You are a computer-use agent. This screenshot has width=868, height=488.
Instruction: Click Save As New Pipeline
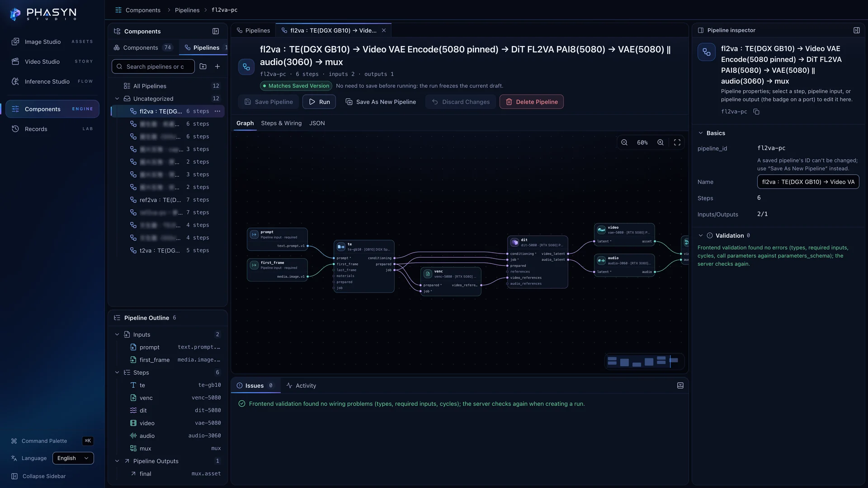coord(381,102)
